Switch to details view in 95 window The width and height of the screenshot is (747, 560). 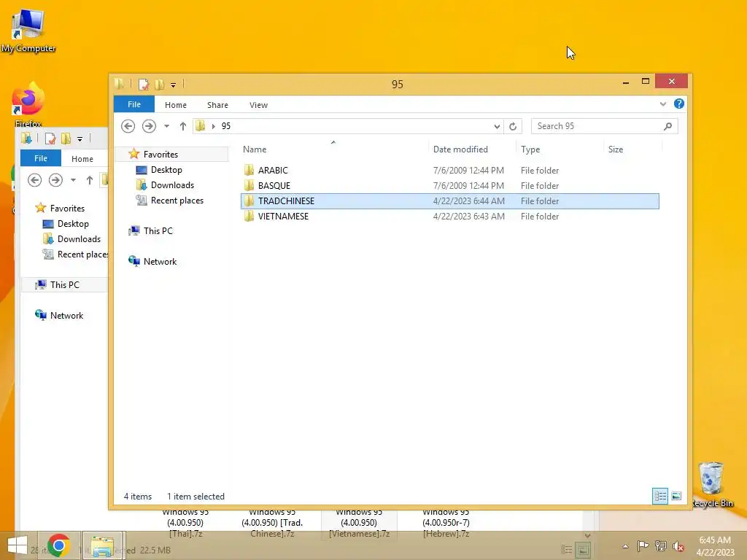pos(659,496)
